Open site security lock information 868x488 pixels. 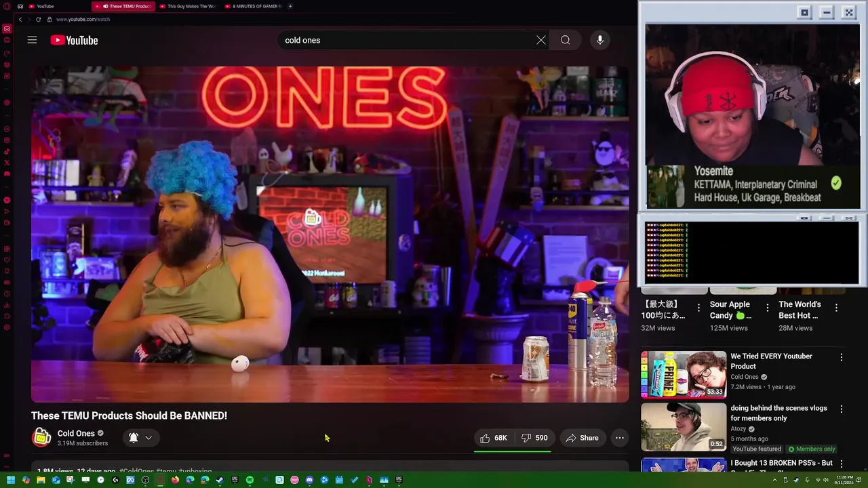point(50,19)
